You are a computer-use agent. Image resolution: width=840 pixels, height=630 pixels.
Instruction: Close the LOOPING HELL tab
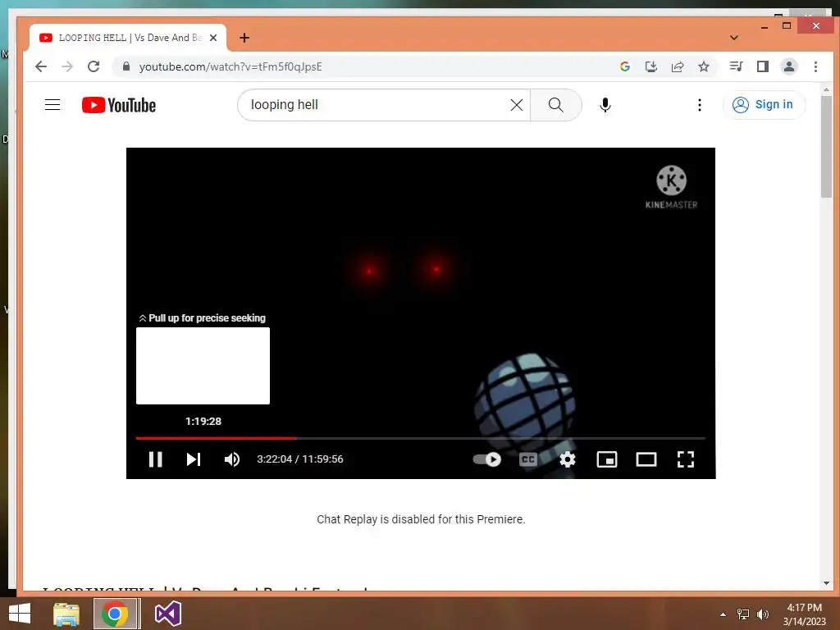[213, 38]
